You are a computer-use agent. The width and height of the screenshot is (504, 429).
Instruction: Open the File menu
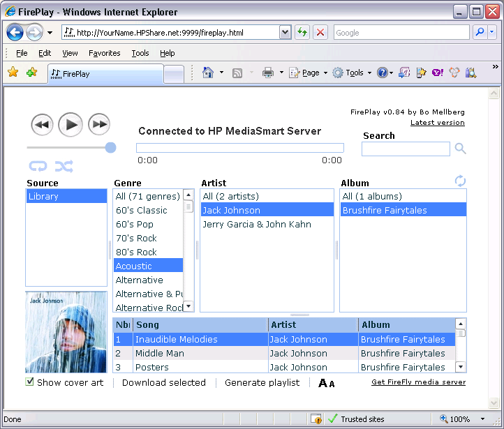[22, 53]
